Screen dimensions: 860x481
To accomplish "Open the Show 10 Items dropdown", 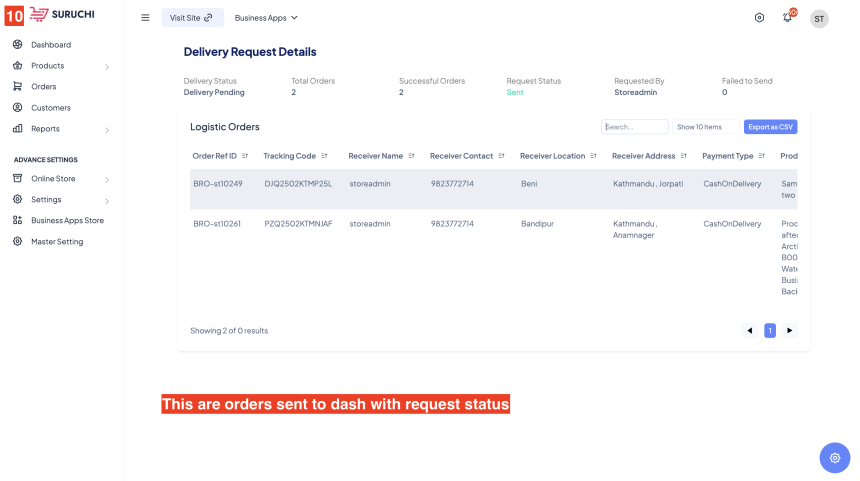I will click(x=705, y=127).
